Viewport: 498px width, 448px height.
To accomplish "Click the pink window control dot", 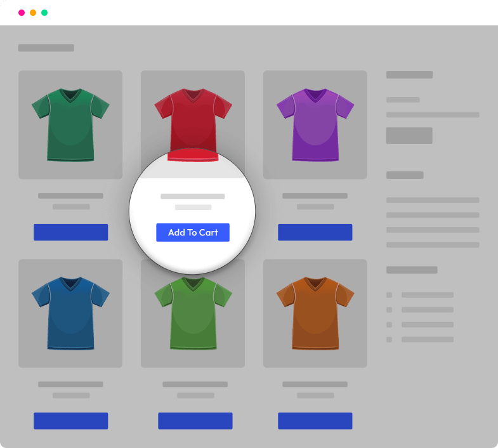I will click(x=22, y=13).
